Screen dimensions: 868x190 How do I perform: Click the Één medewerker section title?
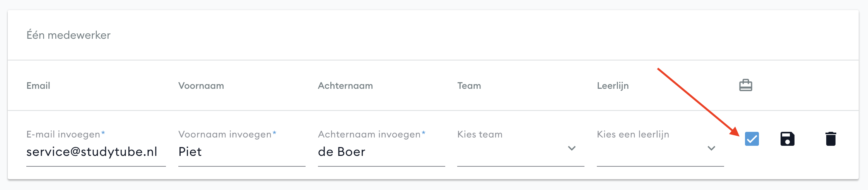point(68,35)
